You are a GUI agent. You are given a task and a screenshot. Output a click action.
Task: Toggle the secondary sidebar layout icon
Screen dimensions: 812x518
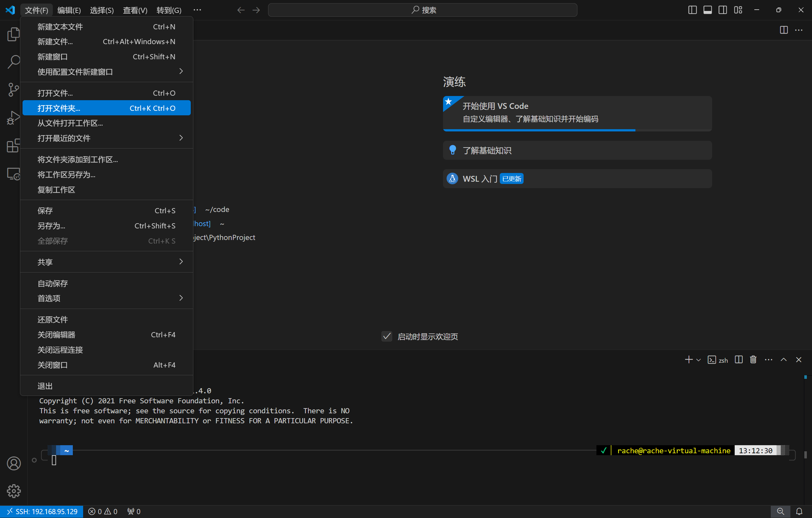coord(723,10)
